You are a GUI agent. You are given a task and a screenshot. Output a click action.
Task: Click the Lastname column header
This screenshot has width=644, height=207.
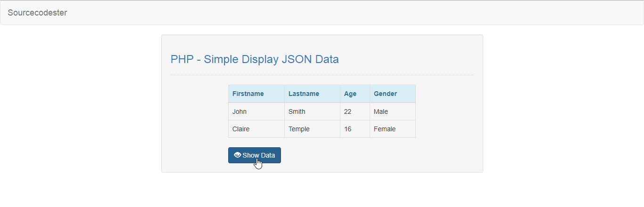pyautogui.click(x=304, y=94)
